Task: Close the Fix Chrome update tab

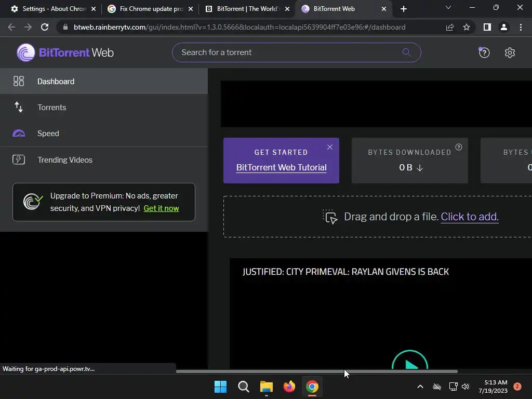Action: tap(191, 9)
